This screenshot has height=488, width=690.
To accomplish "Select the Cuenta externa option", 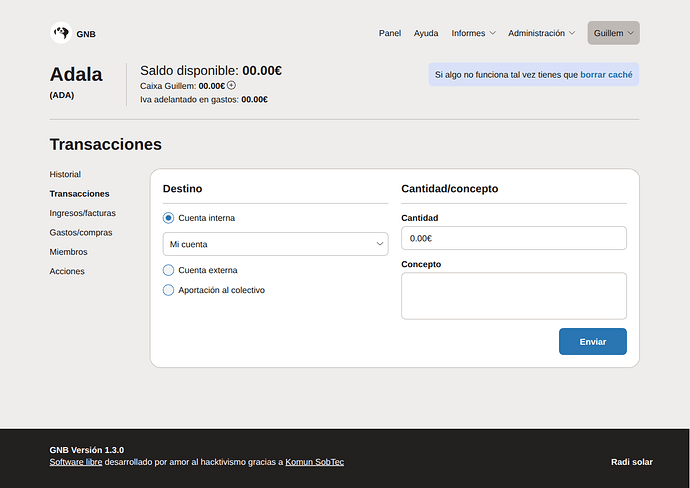I will point(168,270).
